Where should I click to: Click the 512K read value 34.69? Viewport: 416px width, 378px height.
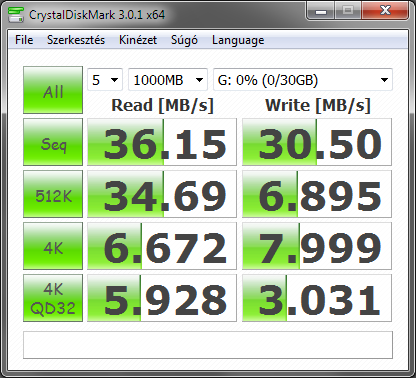click(162, 194)
